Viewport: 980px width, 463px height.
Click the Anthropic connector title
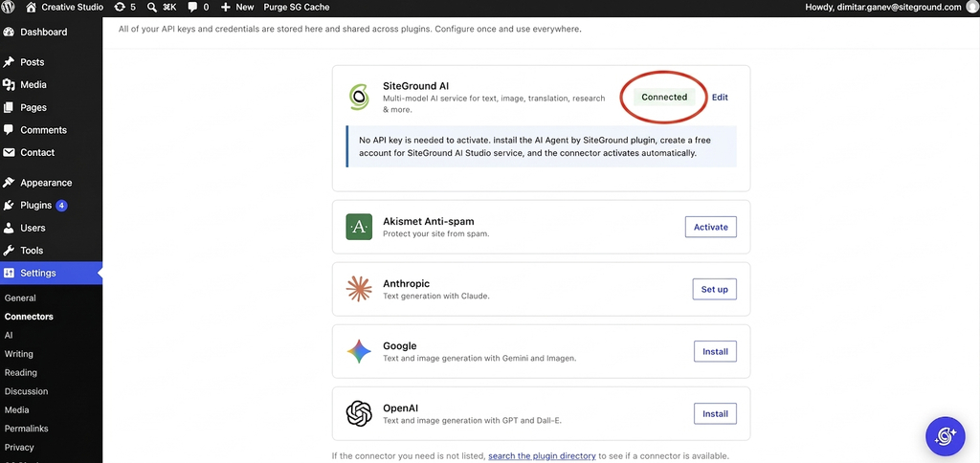pyautogui.click(x=406, y=284)
